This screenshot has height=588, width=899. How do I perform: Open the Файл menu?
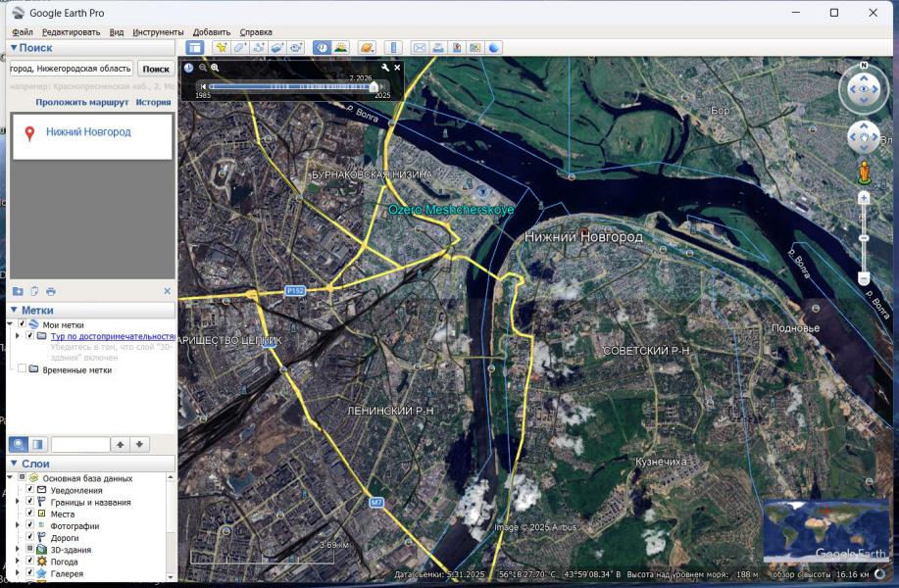[23, 32]
